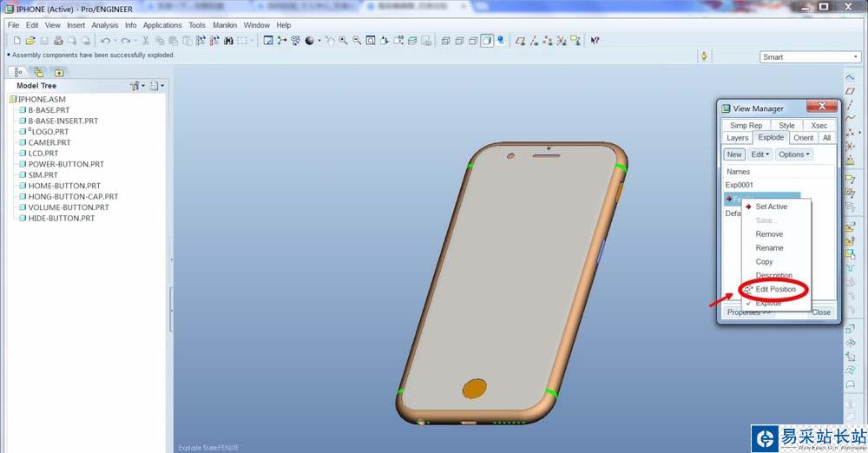Viewport: 868px width, 453px height.
Task: Open the Options dropdown in View Manager
Action: point(794,154)
